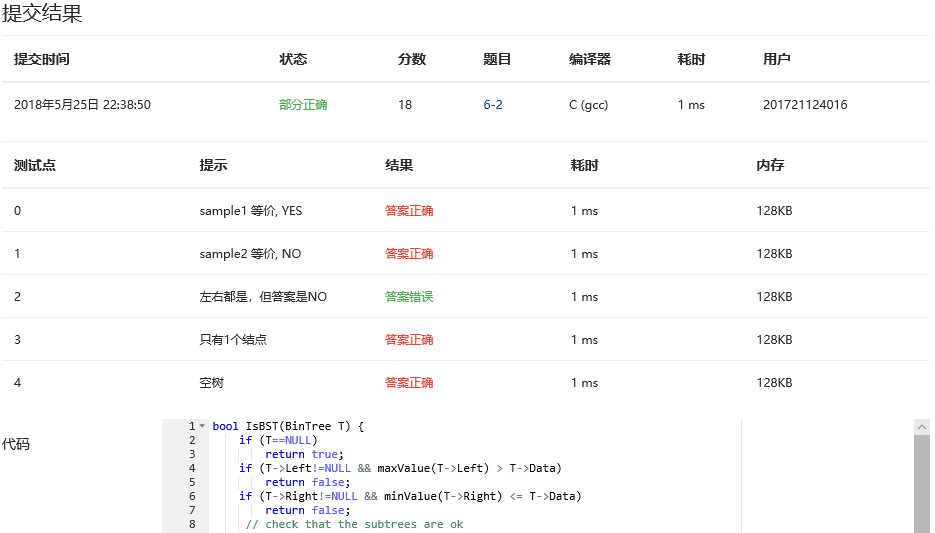Click the 代码 label
The height and width of the screenshot is (533, 935).
16,444
